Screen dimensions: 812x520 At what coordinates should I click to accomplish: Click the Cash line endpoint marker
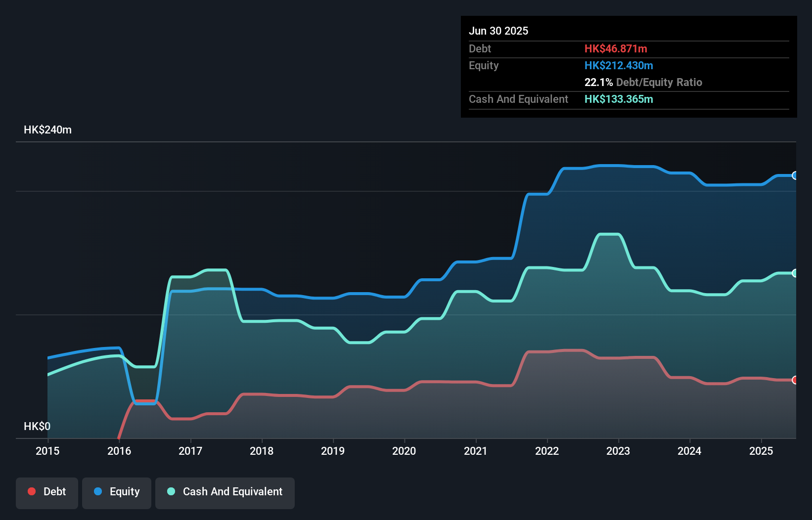tap(794, 273)
